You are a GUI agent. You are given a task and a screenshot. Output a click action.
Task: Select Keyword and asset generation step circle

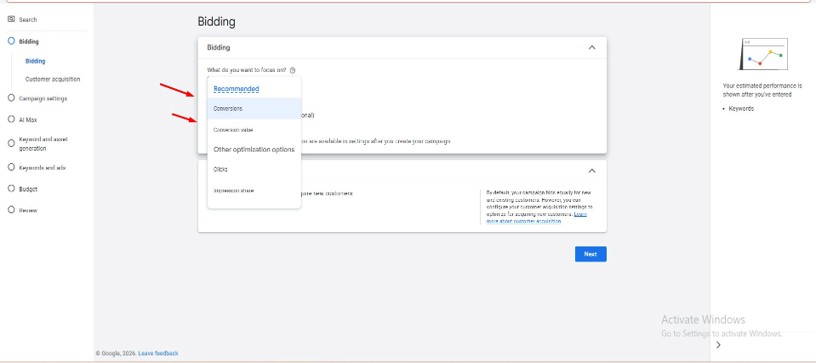pyautogui.click(x=11, y=144)
